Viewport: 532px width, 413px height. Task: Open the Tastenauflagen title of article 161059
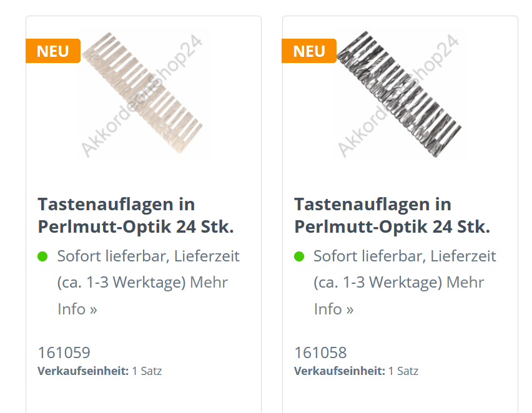(135, 215)
